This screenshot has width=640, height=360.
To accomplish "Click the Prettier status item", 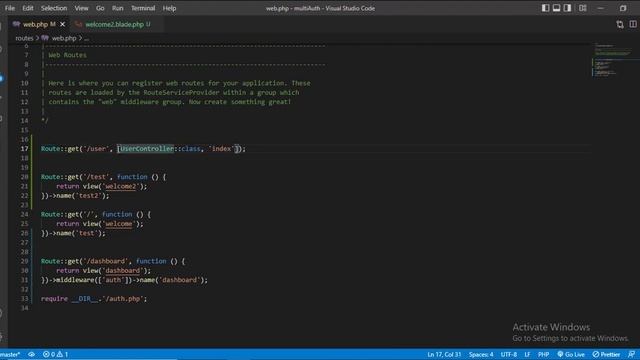I will pyautogui.click(x=607, y=354).
